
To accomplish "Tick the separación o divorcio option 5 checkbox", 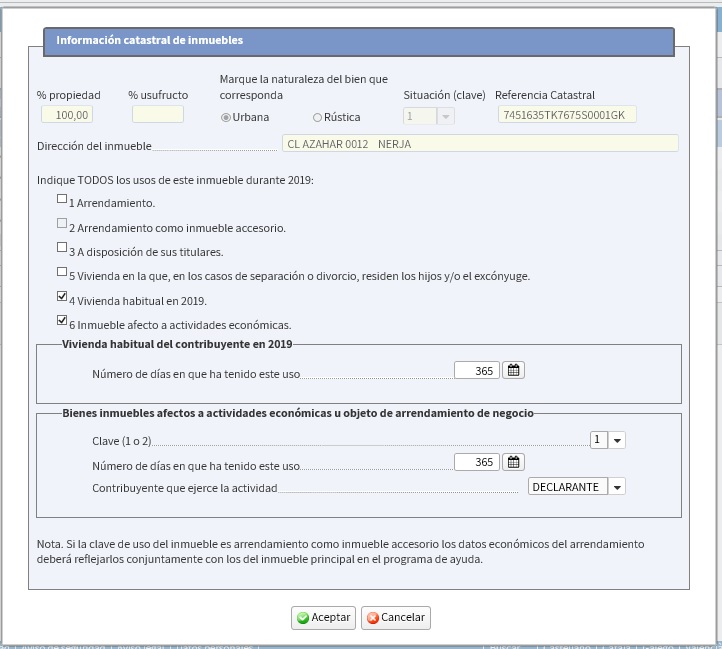I will (x=63, y=272).
